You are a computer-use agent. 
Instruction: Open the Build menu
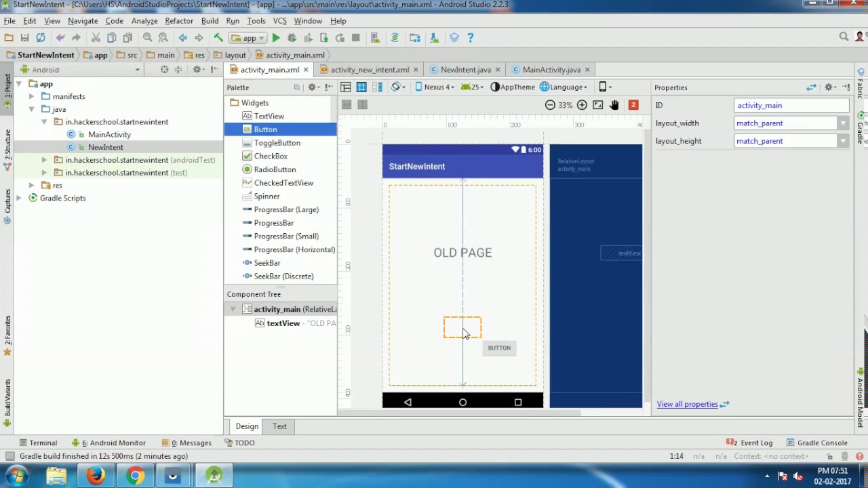[210, 21]
